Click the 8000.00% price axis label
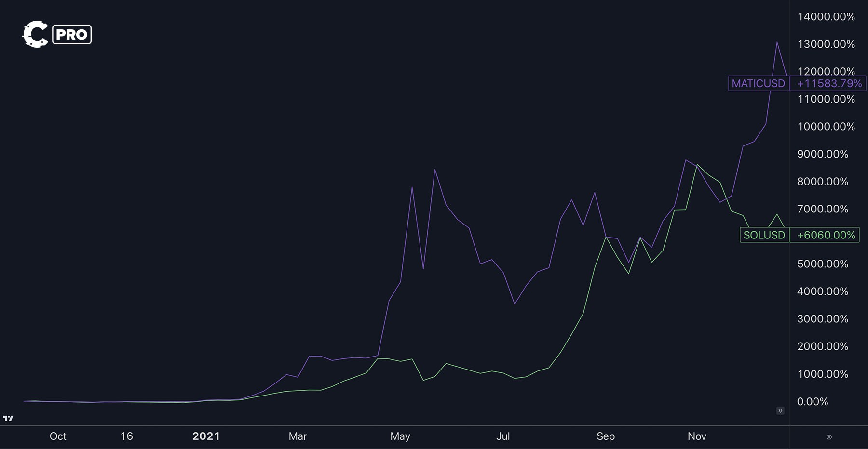The image size is (868, 449). [823, 182]
